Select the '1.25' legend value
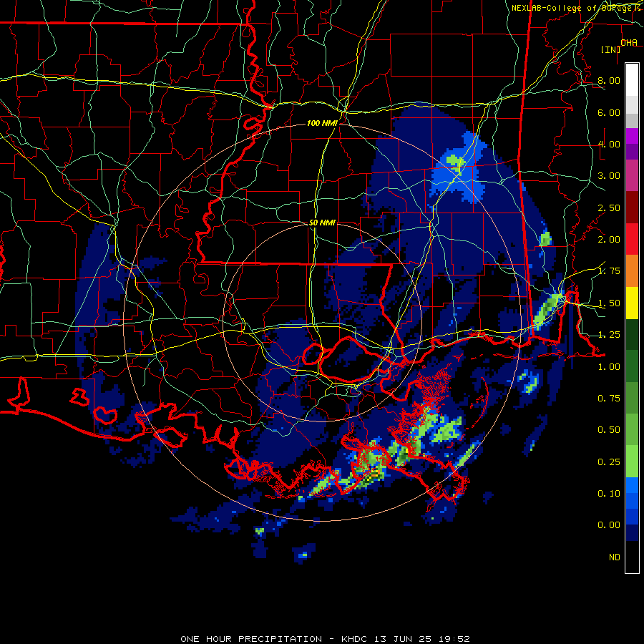The image size is (644, 644). pyautogui.click(x=609, y=335)
